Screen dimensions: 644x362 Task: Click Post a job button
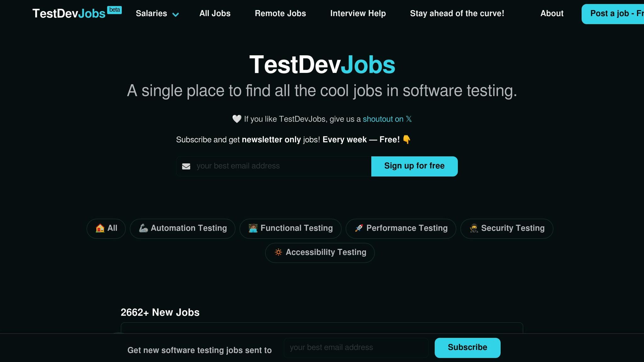[x=613, y=14]
